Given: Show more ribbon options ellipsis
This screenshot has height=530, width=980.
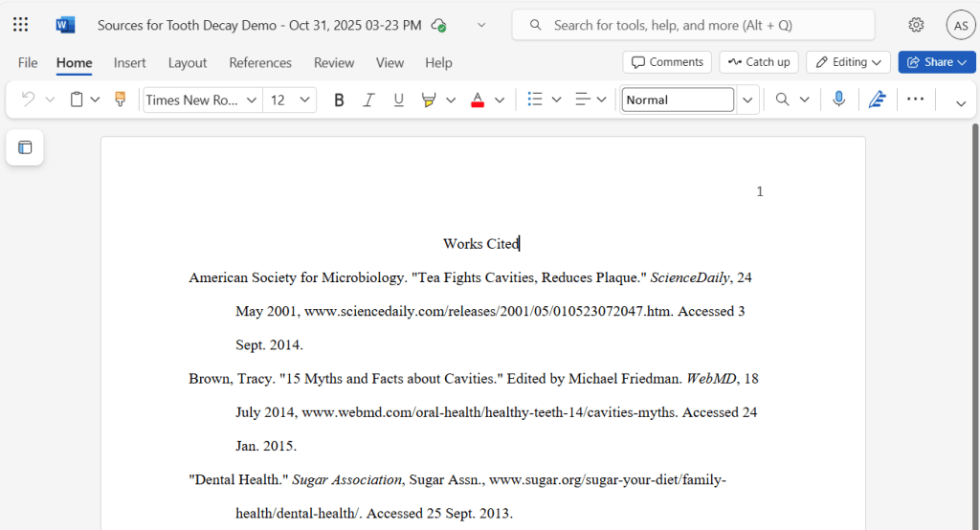Looking at the screenshot, I should [915, 99].
